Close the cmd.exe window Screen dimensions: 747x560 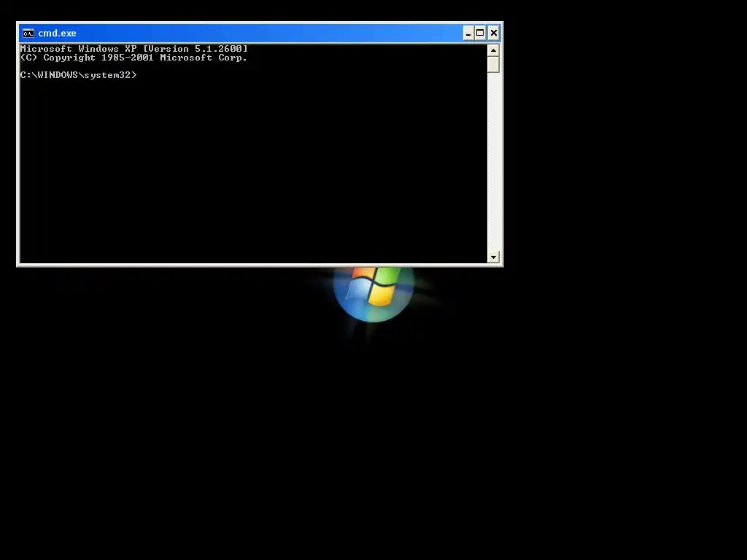click(494, 33)
